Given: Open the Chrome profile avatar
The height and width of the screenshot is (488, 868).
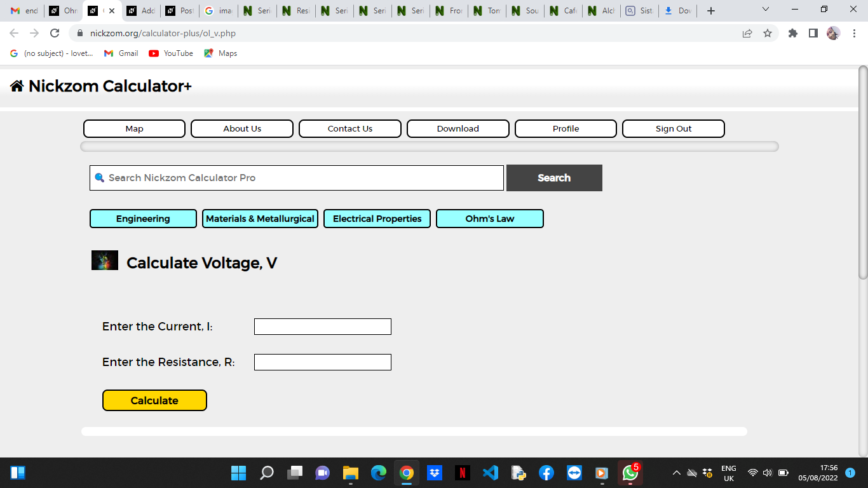Looking at the screenshot, I should pos(833,33).
